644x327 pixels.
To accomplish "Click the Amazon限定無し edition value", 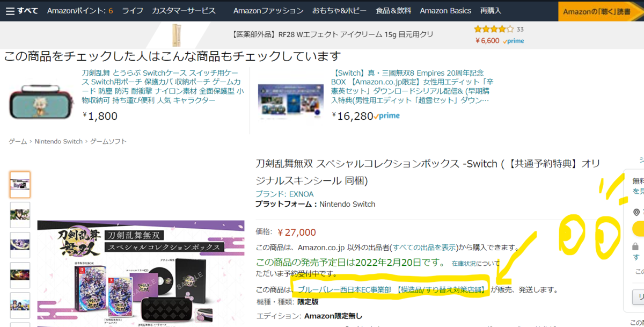I will point(333,316).
